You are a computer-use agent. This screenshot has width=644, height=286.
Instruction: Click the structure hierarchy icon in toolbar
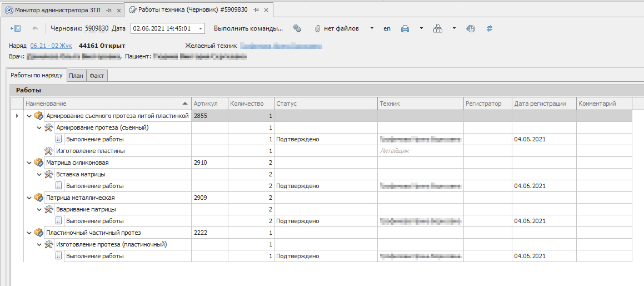[x=438, y=28]
